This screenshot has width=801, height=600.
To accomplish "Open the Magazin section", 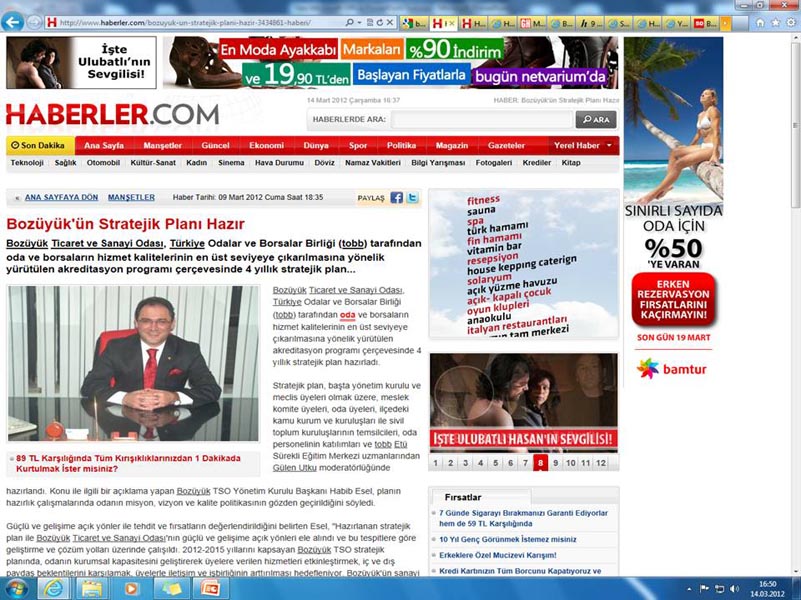I will (x=452, y=146).
